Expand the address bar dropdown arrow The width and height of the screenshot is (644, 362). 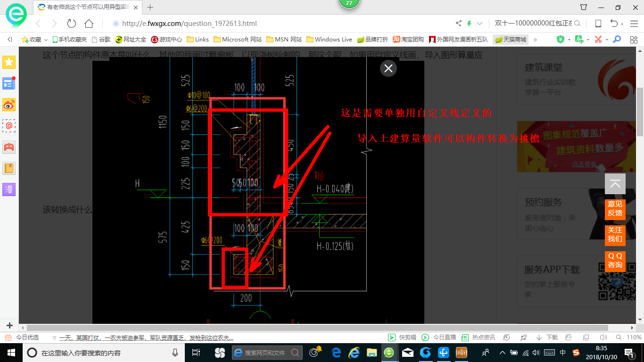pyautogui.click(x=480, y=24)
